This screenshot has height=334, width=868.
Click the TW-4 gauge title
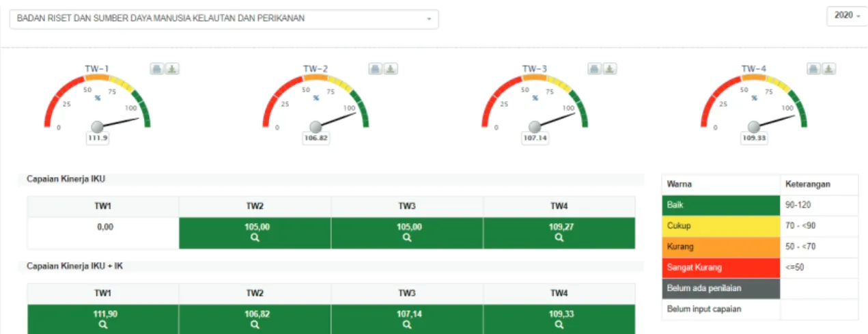(x=754, y=69)
